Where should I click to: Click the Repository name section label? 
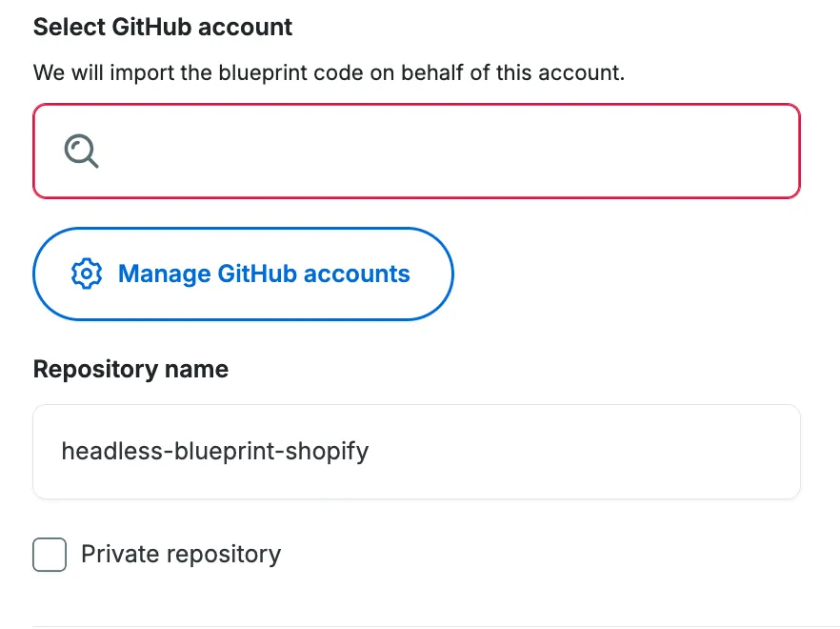tap(130, 369)
